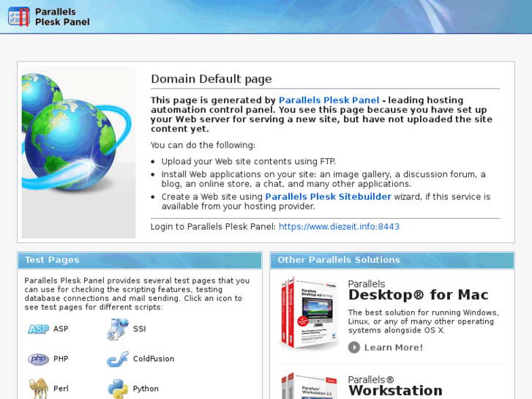Click the ColdFusion text label

tap(154, 359)
